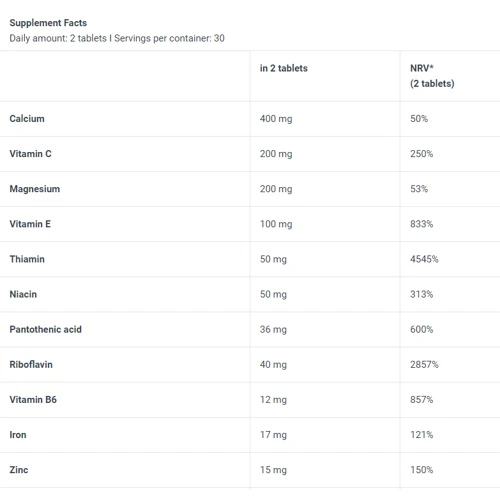The height and width of the screenshot is (500, 500).
Task: Click the Vitamin E row label
Action: click(30, 224)
